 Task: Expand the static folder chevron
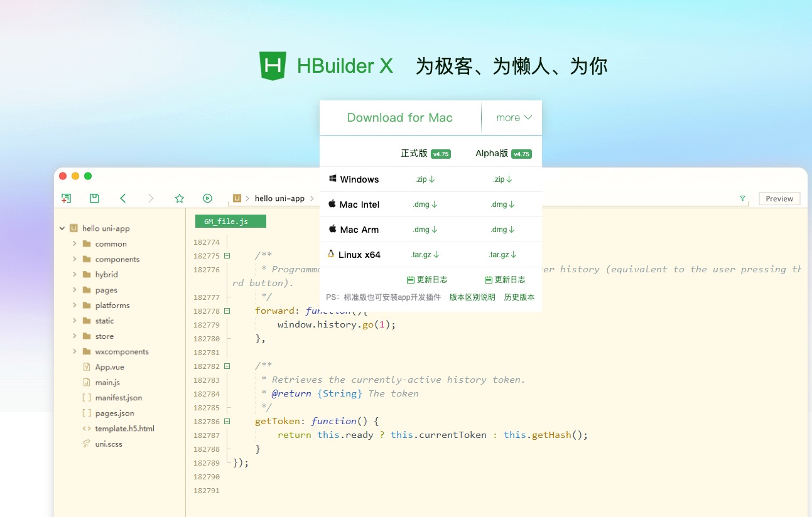tap(74, 321)
